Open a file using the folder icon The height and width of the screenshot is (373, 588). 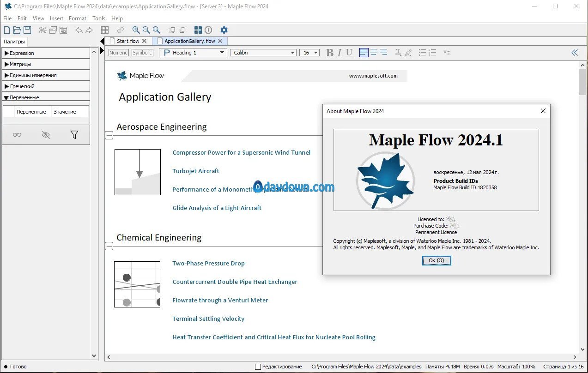[17, 30]
